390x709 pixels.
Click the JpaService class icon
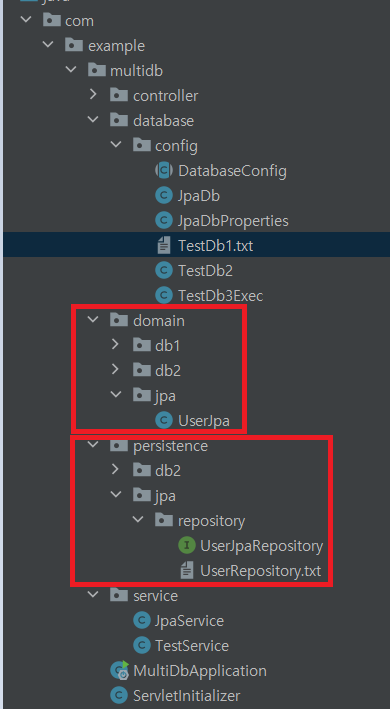[141, 620]
